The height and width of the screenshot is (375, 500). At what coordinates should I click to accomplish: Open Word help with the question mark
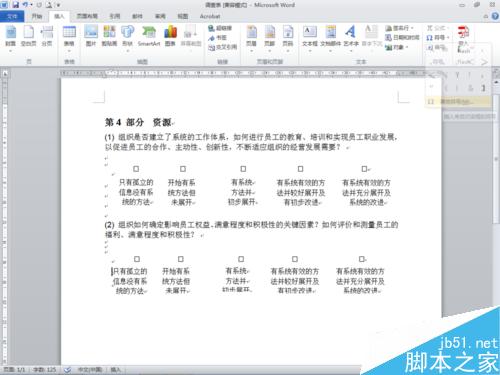click(x=495, y=16)
